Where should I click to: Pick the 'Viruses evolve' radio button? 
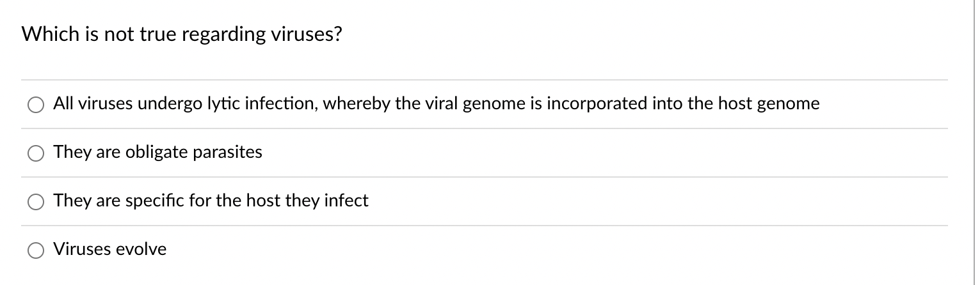36,250
